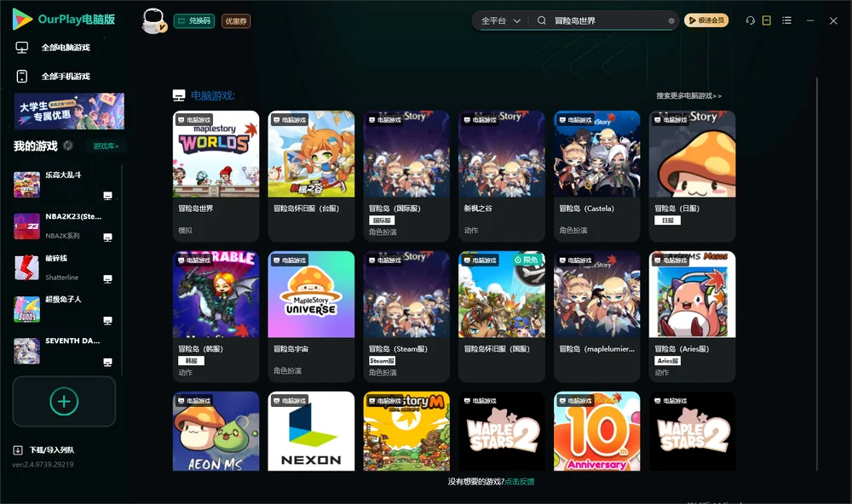Open the 冒险岛 (韩服) game card

pyautogui.click(x=216, y=317)
